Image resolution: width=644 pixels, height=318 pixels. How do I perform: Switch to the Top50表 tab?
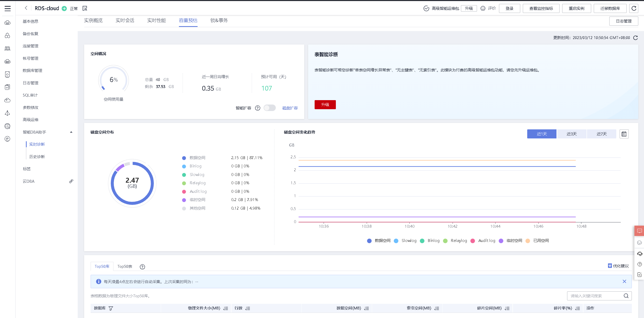pos(125,267)
